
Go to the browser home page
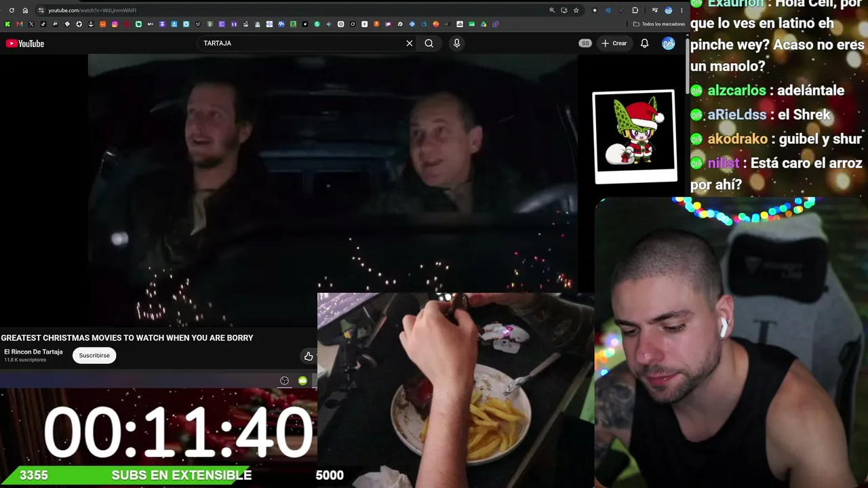coord(25,10)
